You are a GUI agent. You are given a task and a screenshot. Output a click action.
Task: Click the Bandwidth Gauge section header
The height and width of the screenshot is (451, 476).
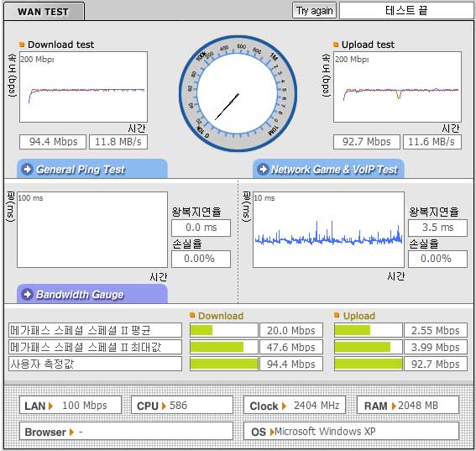coord(92,294)
